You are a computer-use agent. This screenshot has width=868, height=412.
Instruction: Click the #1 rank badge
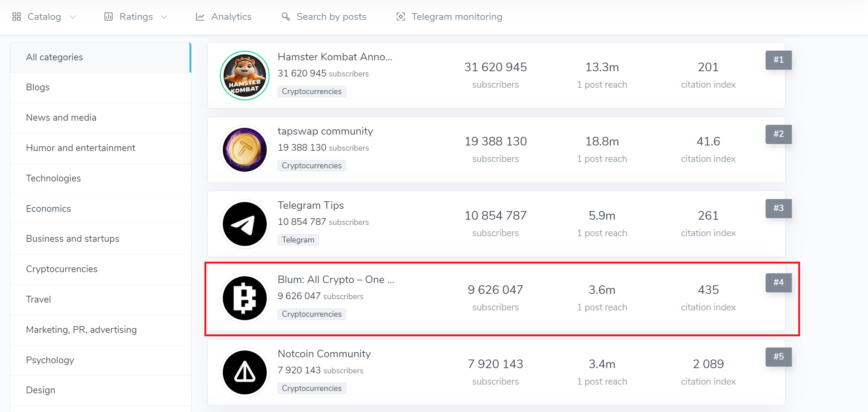coord(778,60)
